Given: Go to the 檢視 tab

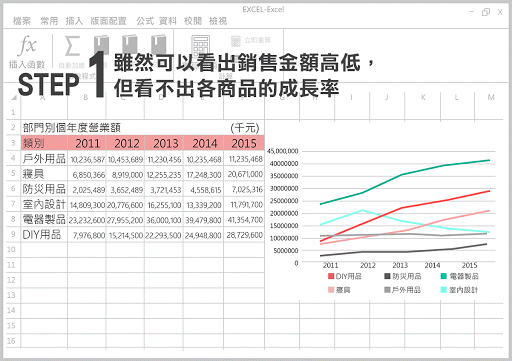Looking at the screenshot, I should [x=218, y=21].
